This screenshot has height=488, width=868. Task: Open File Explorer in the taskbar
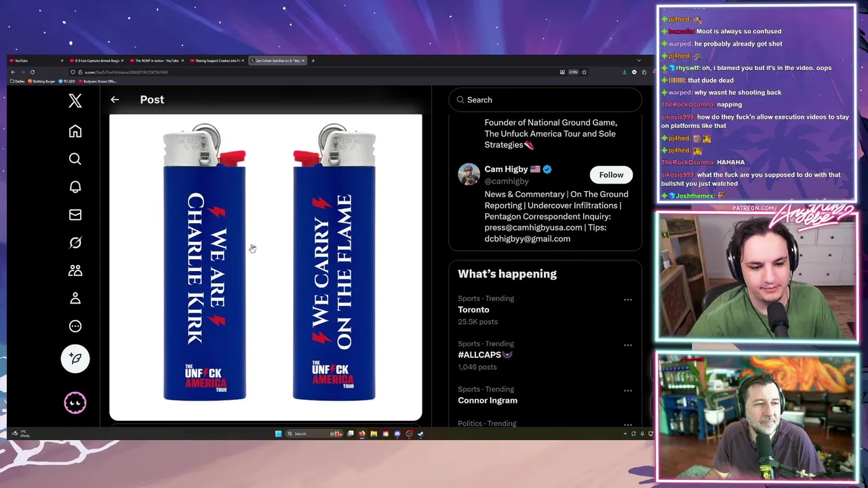(x=374, y=434)
